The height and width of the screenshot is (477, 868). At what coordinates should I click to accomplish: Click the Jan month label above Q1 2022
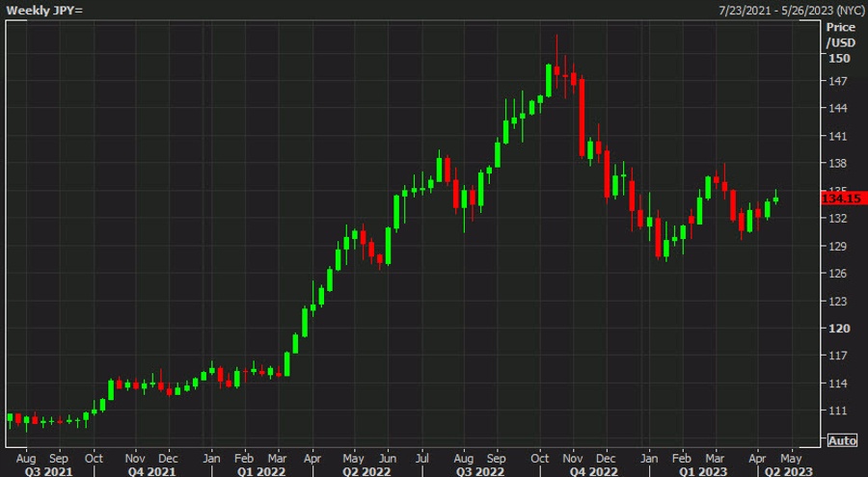(x=211, y=459)
